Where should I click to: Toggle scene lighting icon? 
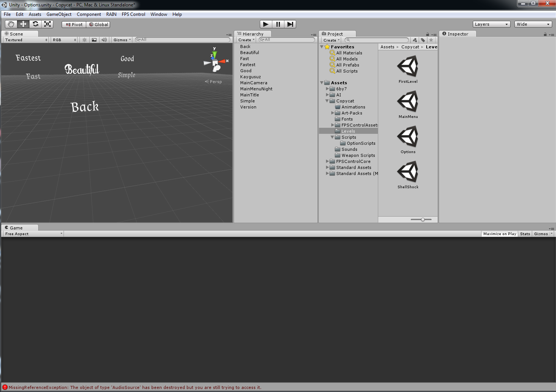pyautogui.click(x=84, y=40)
